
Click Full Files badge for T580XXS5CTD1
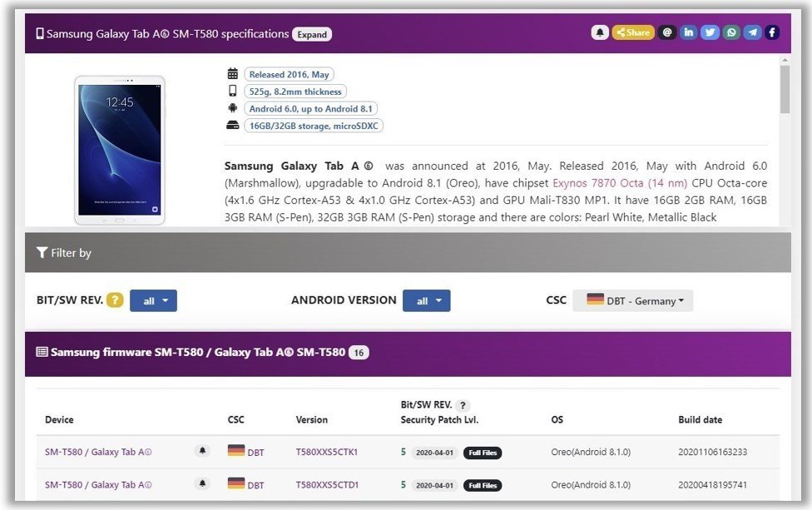pos(483,485)
